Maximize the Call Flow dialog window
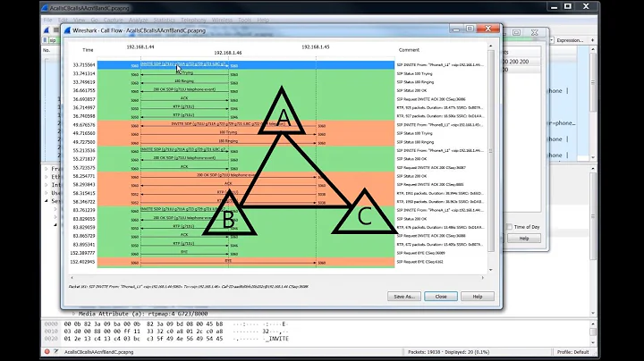644x361 pixels. click(470, 29)
